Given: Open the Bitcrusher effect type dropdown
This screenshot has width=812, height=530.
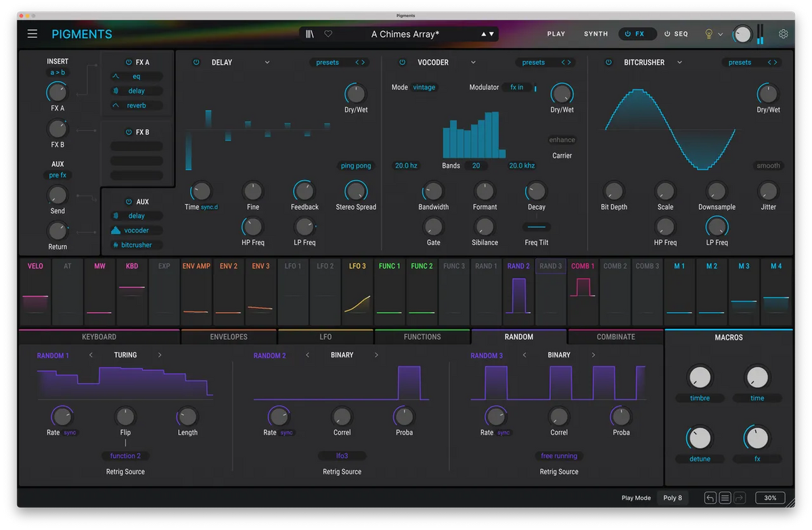Looking at the screenshot, I should 679,62.
